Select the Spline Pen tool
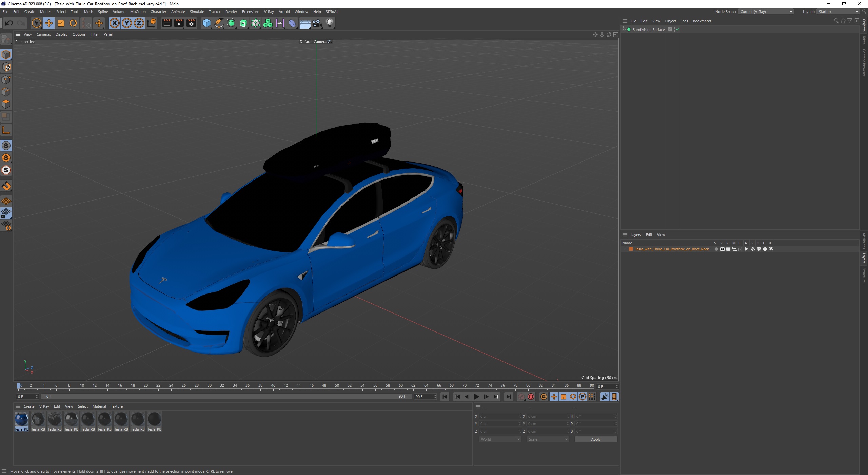This screenshot has width=868, height=475. 219,23
